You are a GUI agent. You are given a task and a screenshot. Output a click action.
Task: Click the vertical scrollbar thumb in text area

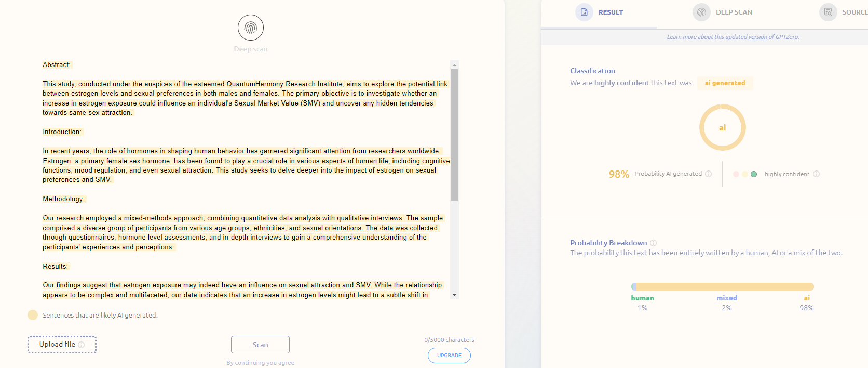tap(454, 135)
